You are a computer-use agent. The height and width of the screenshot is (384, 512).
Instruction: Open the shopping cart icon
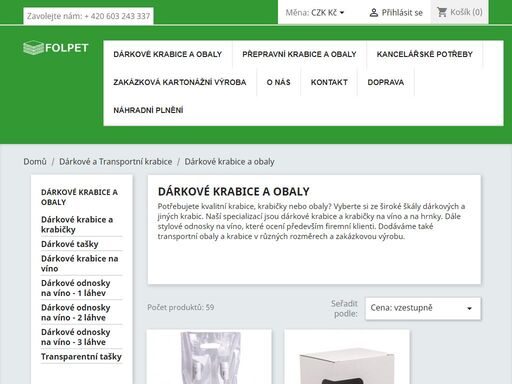click(442, 12)
